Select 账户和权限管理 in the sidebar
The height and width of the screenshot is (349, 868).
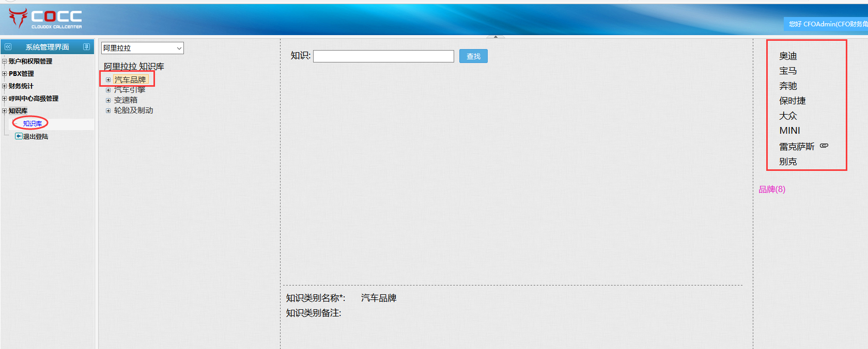(30, 61)
